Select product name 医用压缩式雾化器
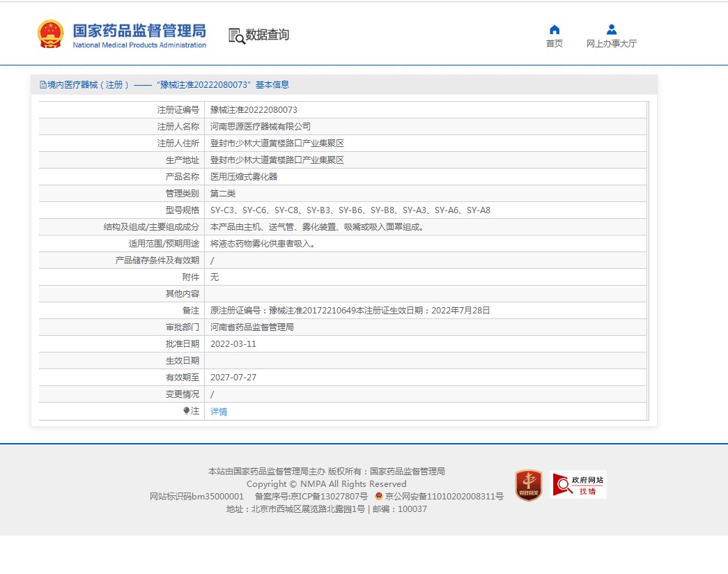This screenshot has height=574, width=728. [244, 177]
